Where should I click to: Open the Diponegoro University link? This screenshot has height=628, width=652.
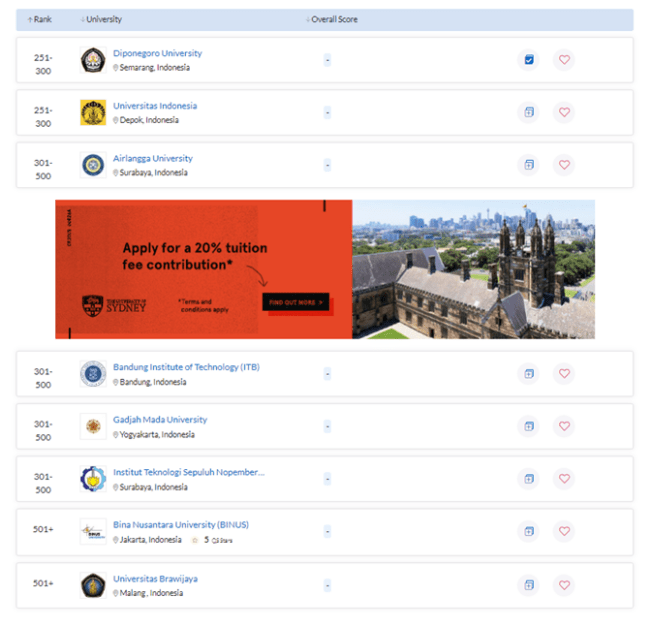pyautogui.click(x=157, y=53)
